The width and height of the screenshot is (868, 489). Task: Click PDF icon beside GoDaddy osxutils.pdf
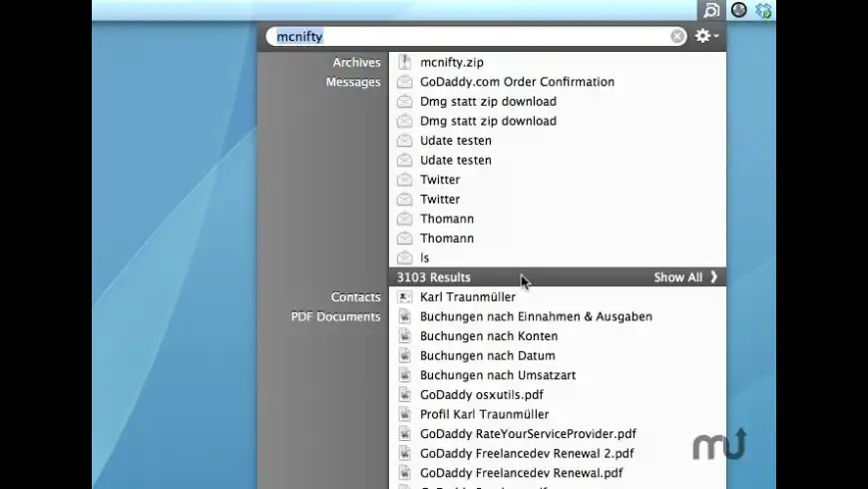coord(405,395)
